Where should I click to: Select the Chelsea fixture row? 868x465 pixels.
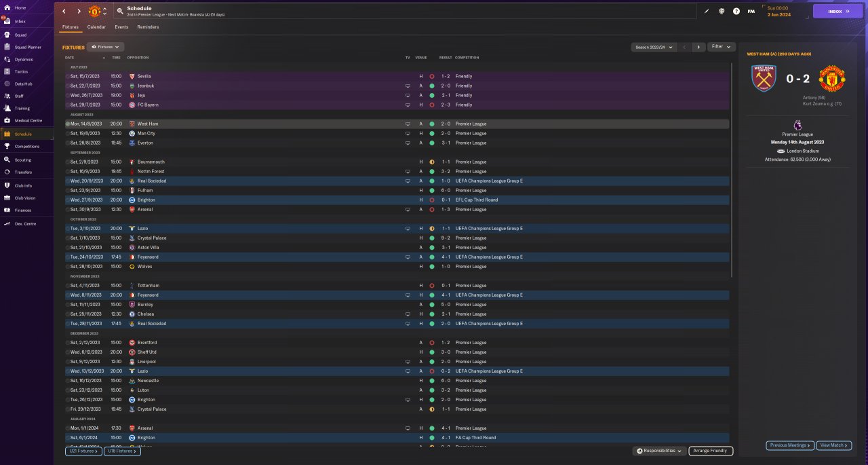[x=397, y=314]
